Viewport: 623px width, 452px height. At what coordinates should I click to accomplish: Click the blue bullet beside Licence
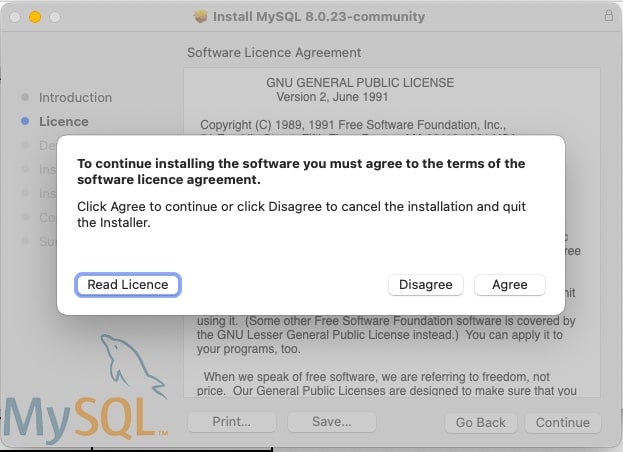(x=25, y=121)
